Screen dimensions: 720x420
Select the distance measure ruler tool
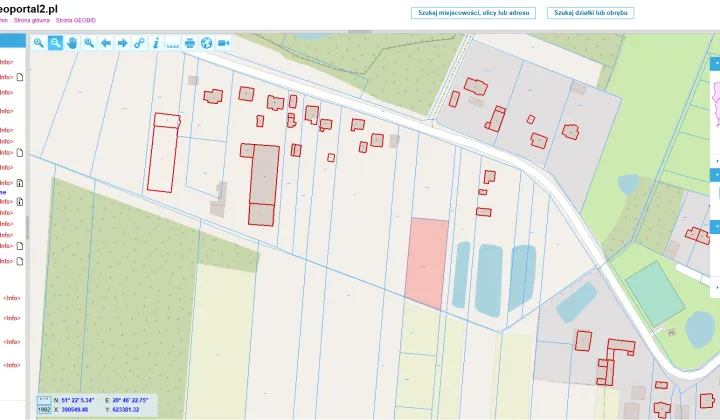coord(173,43)
